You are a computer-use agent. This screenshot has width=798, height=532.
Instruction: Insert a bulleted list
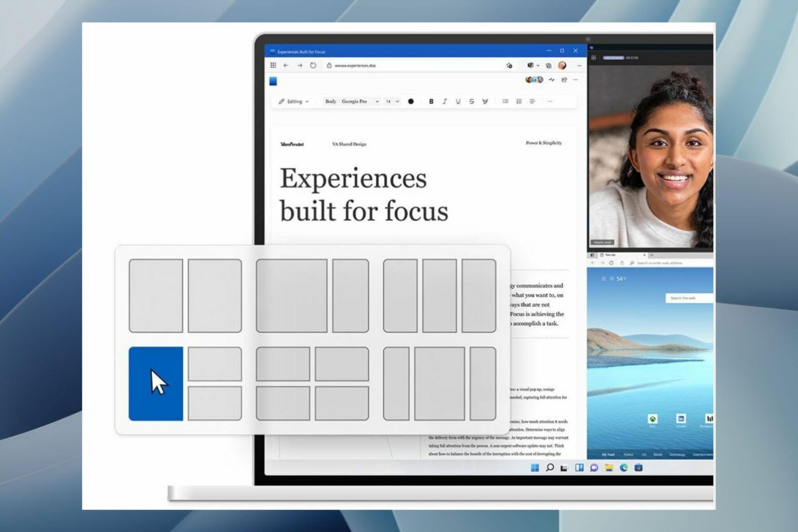(x=505, y=101)
